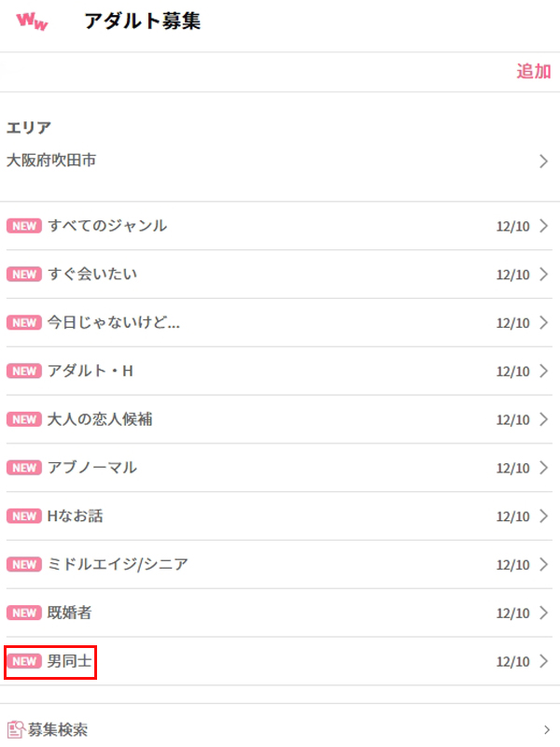
Task: Open chevron arrow for ミドルエイジ/シニア
Action: tap(545, 565)
